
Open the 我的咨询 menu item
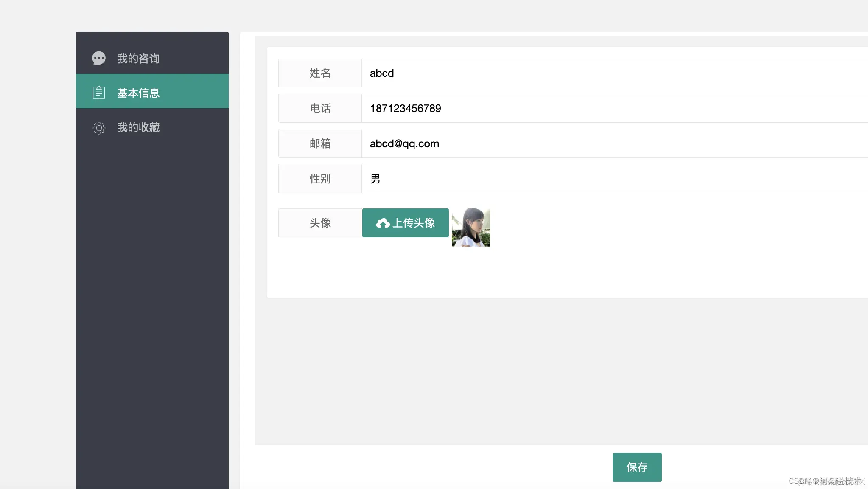pyautogui.click(x=138, y=59)
